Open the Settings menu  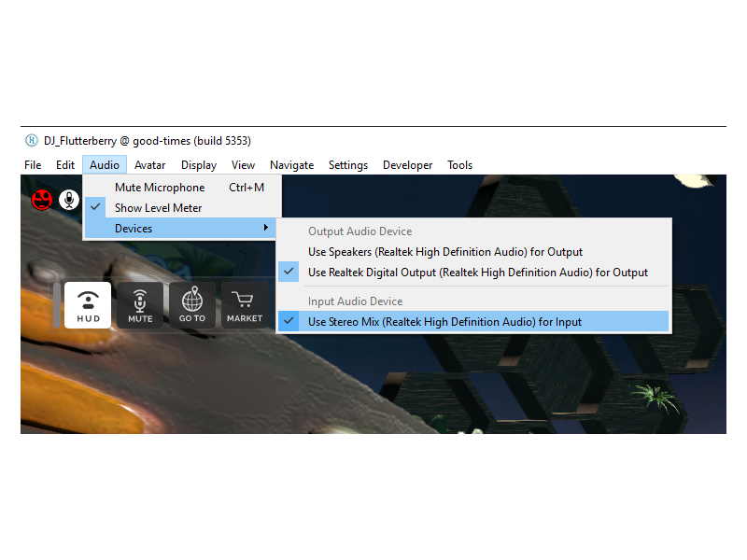click(x=347, y=165)
